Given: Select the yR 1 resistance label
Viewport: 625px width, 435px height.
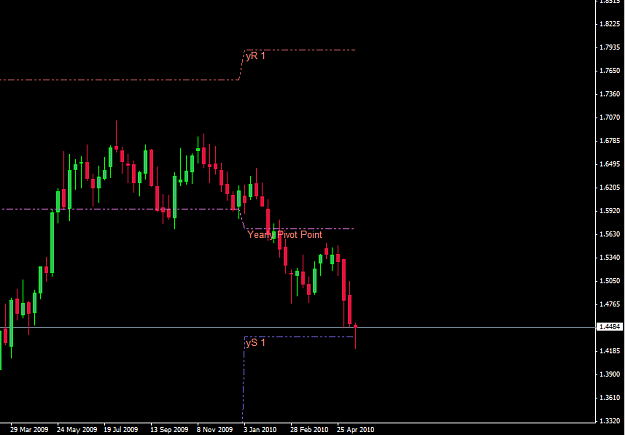Looking at the screenshot, I should (255, 56).
